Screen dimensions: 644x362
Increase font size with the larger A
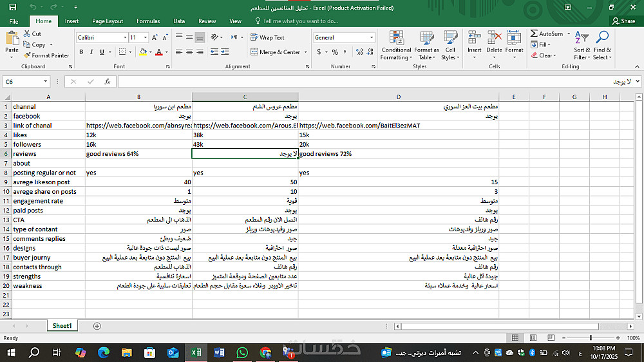coord(155,37)
